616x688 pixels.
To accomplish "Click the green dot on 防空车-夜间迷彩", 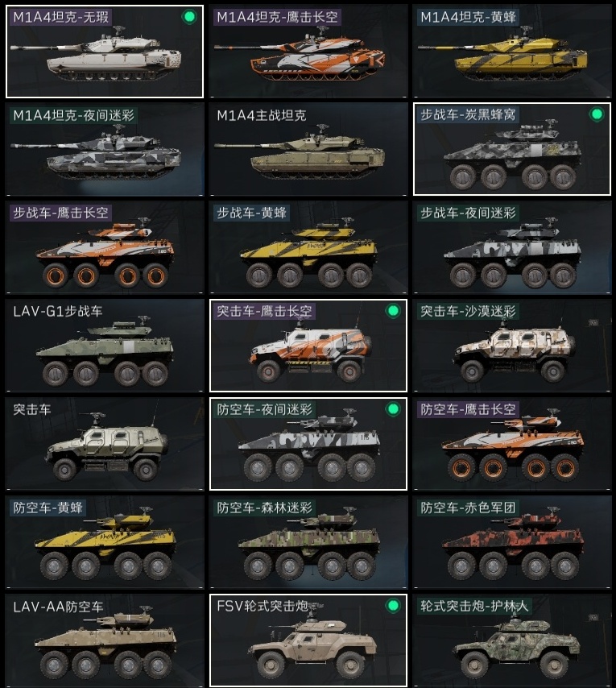I will click(393, 409).
